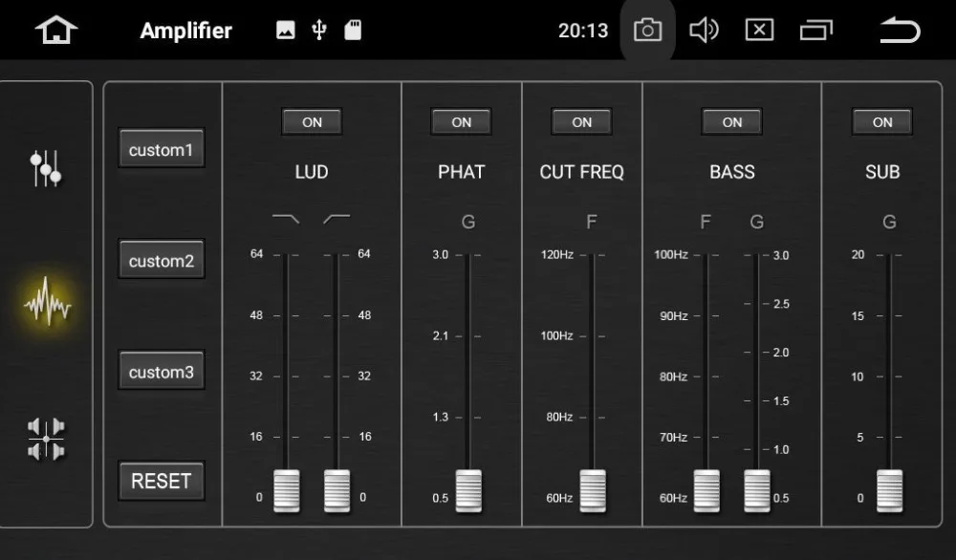Click the SUB G slider handle
Image resolution: width=956 pixels, height=560 pixels.
(x=889, y=490)
